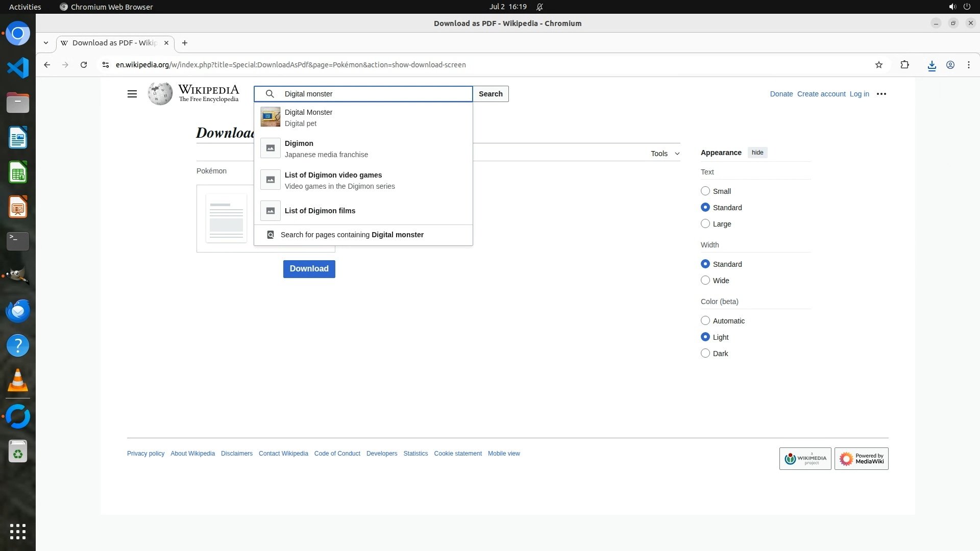Click the Wikipedia globe logo
Viewport: 980px width, 551px height.
coord(160,94)
